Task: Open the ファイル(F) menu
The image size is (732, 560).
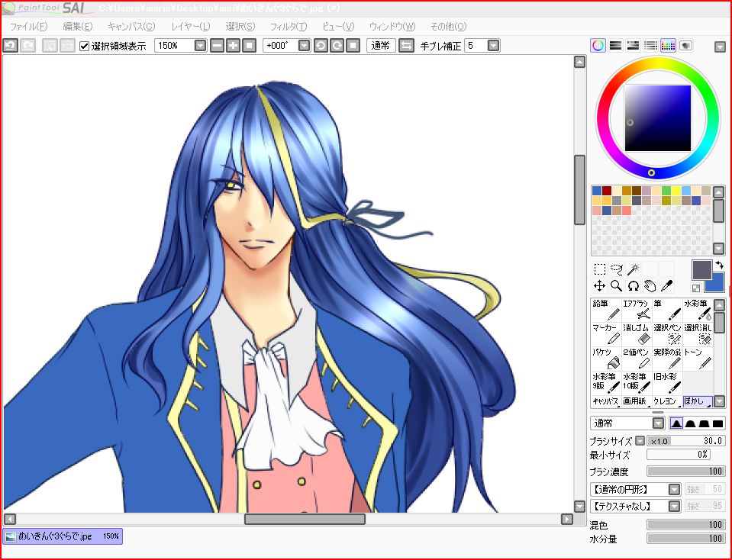Action: tap(29, 27)
